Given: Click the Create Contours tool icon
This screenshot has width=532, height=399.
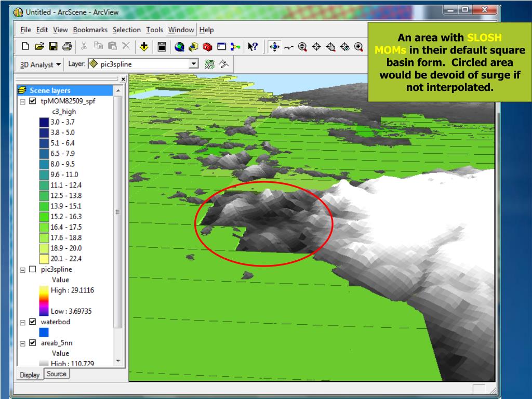Looking at the screenshot, I should (x=210, y=64).
